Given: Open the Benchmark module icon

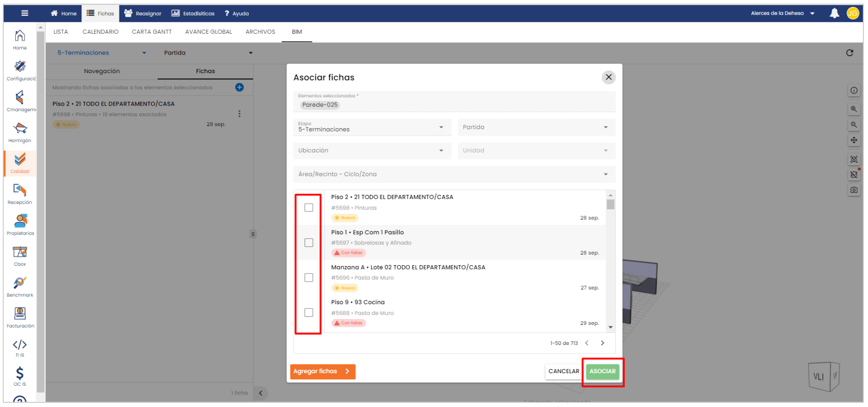Looking at the screenshot, I should click(x=20, y=286).
